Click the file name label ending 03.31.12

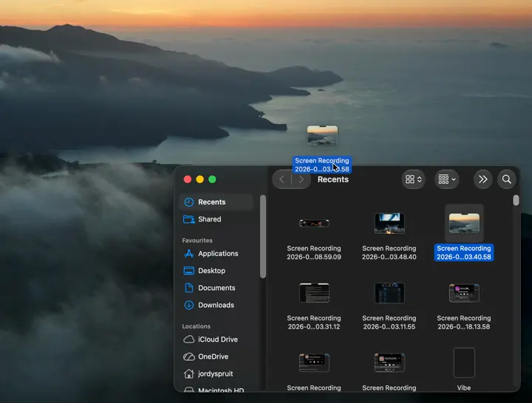pos(314,323)
